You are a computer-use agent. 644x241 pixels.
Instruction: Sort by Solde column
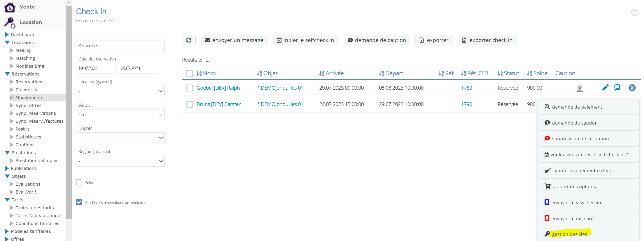(537, 73)
